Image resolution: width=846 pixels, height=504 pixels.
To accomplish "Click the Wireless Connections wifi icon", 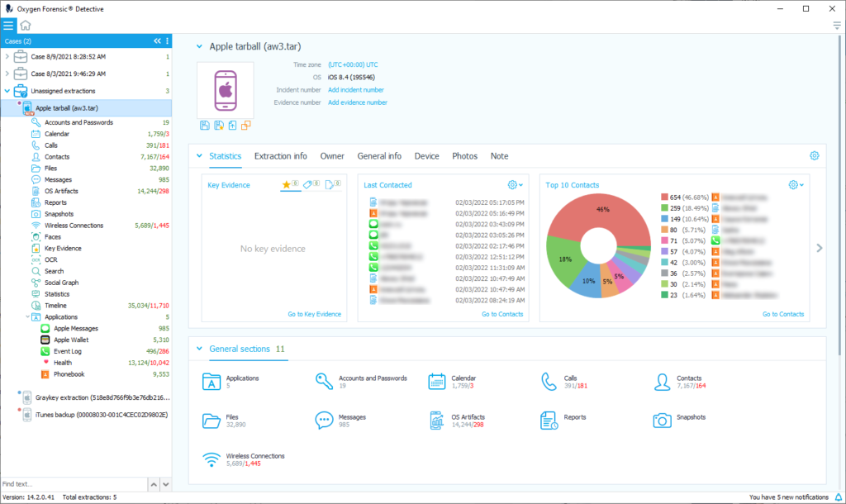I will 211,459.
